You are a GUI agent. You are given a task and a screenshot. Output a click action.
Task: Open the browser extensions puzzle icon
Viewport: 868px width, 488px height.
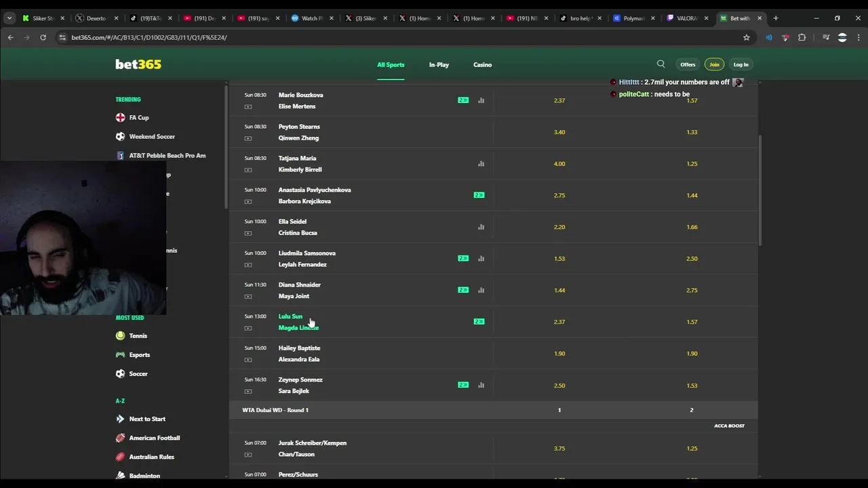pyautogui.click(x=802, y=37)
